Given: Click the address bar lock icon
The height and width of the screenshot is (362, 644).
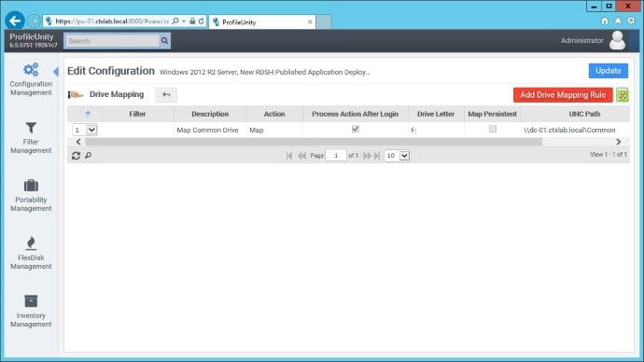Looking at the screenshot, I should [192, 21].
